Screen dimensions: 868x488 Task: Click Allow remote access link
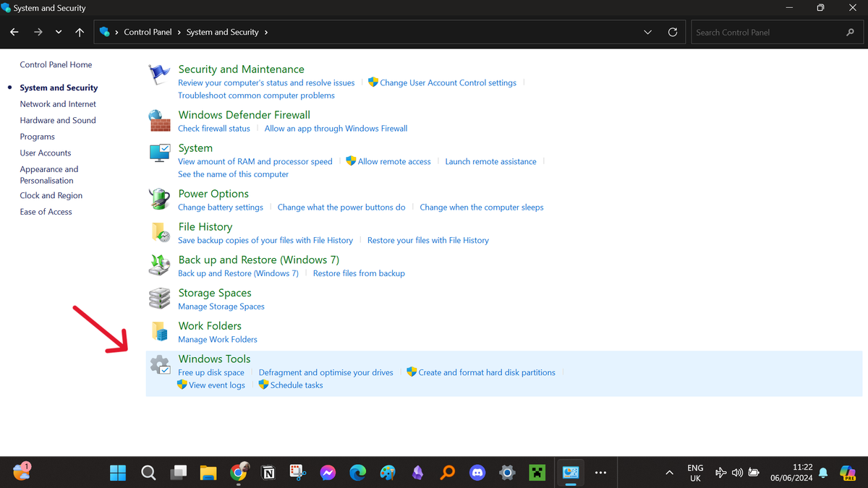tap(394, 162)
